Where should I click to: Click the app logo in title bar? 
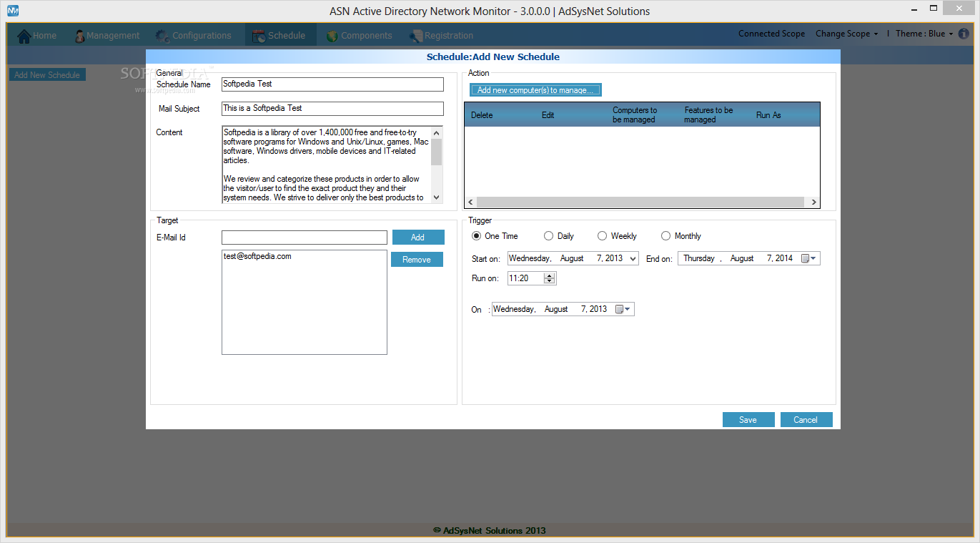click(13, 11)
